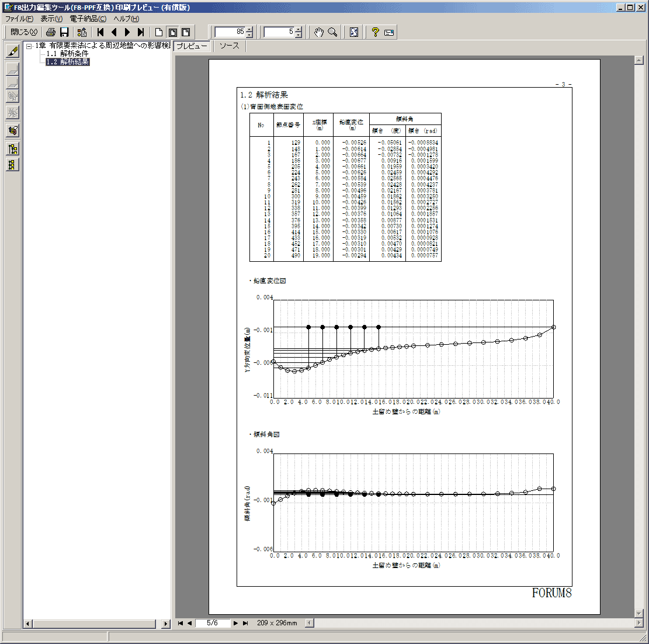Toggle single page display mode
Viewport: 649px width, 644px height.
click(159, 32)
